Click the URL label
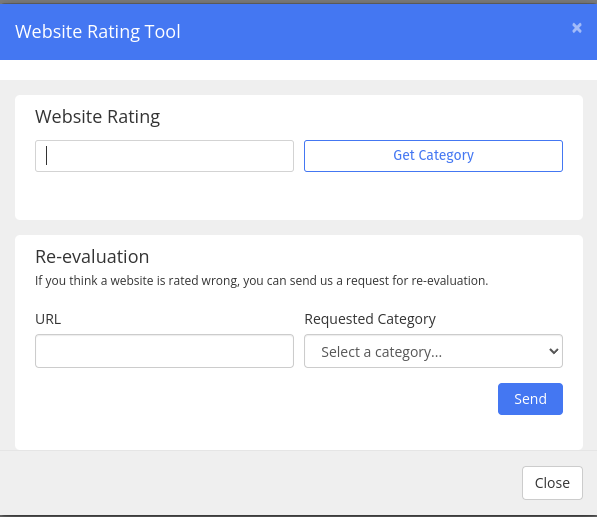Viewport: 597px width, 517px height. pos(48,319)
